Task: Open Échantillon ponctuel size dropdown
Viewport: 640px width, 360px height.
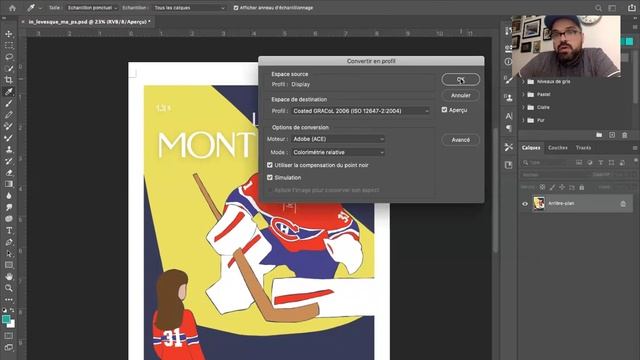Action: [92, 8]
